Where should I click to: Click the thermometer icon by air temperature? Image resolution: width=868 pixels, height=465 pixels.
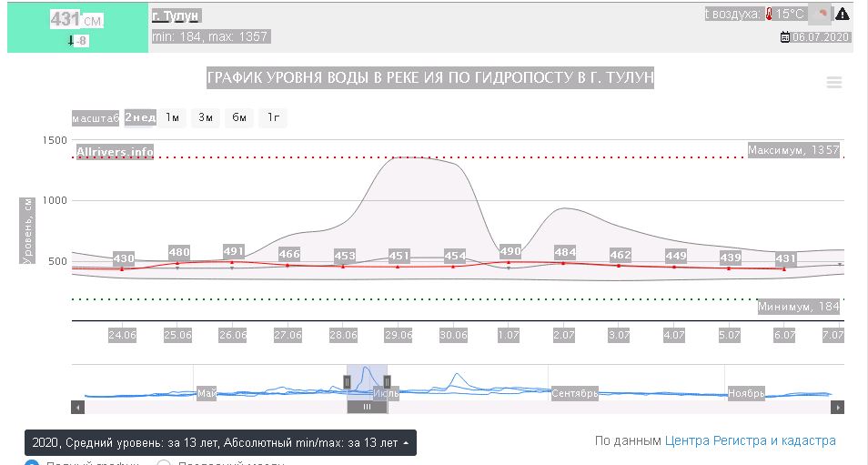pyautogui.click(x=769, y=15)
